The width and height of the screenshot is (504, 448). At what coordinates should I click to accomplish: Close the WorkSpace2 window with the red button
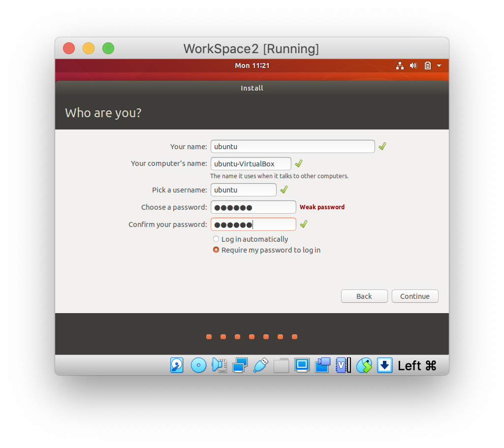pos(69,49)
